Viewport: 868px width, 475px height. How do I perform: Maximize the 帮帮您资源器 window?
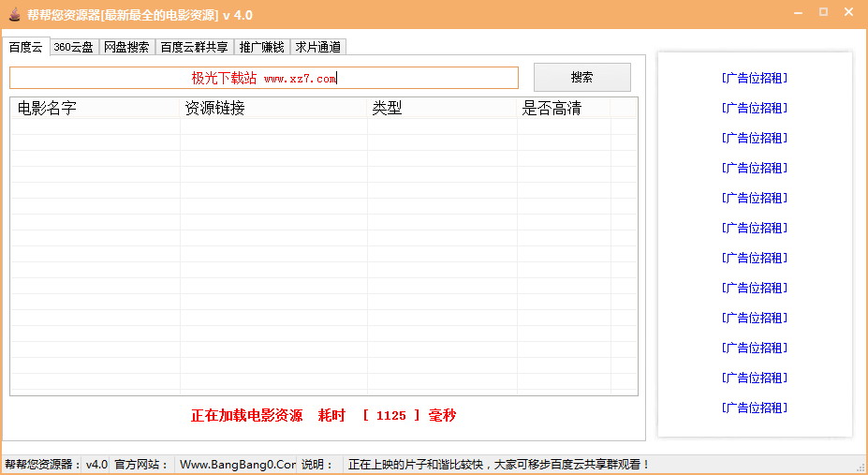(x=823, y=13)
